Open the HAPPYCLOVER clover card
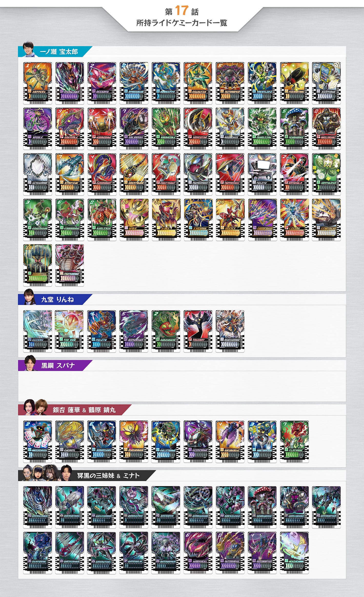Viewport: 364px width, 597px height. click(x=326, y=174)
